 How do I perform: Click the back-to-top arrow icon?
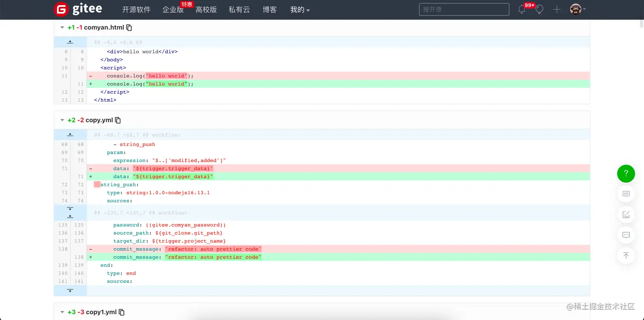click(626, 255)
